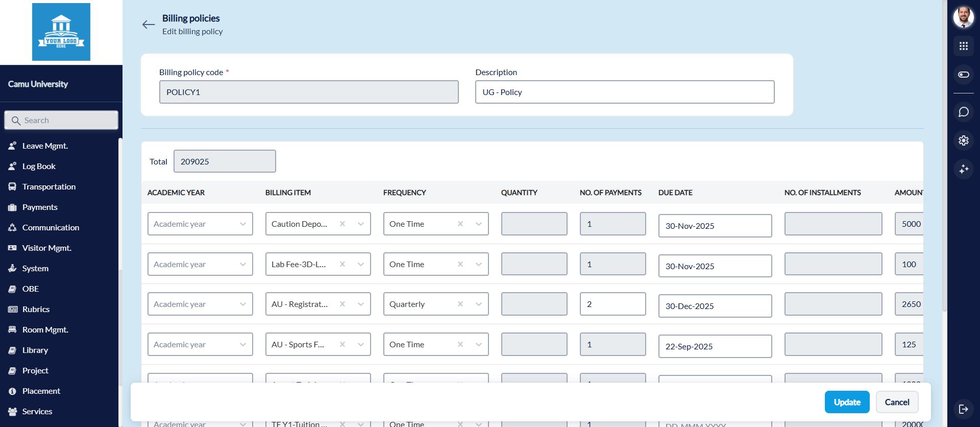Click the Description field with UG - Policy
The image size is (980, 427).
pos(624,92)
